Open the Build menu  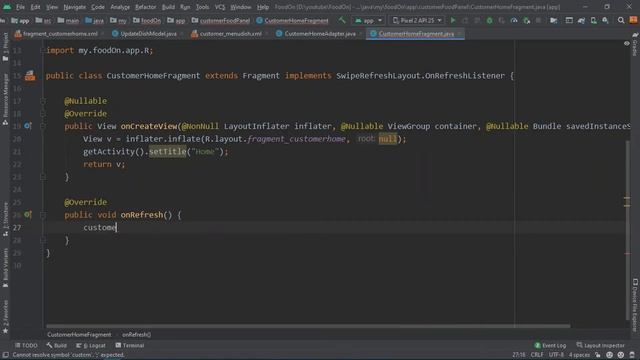168,7
